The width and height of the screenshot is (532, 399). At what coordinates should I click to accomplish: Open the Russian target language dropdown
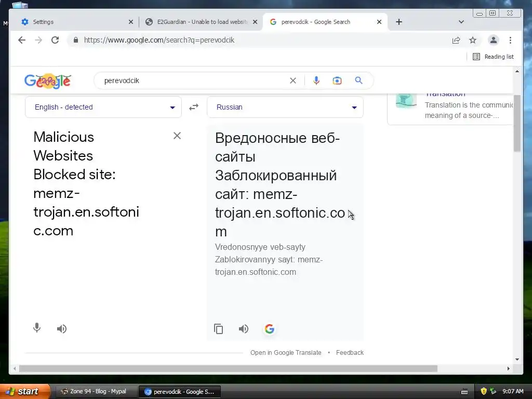click(x=285, y=107)
